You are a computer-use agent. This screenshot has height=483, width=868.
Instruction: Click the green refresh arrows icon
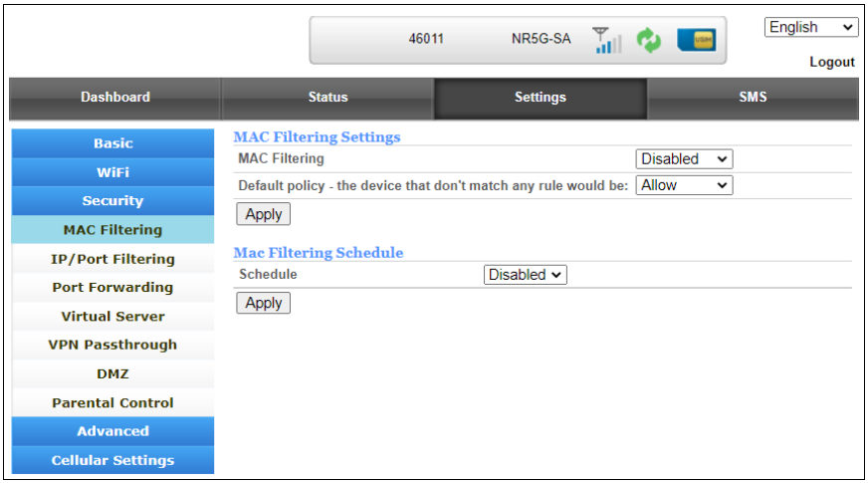pyautogui.click(x=649, y=41)
